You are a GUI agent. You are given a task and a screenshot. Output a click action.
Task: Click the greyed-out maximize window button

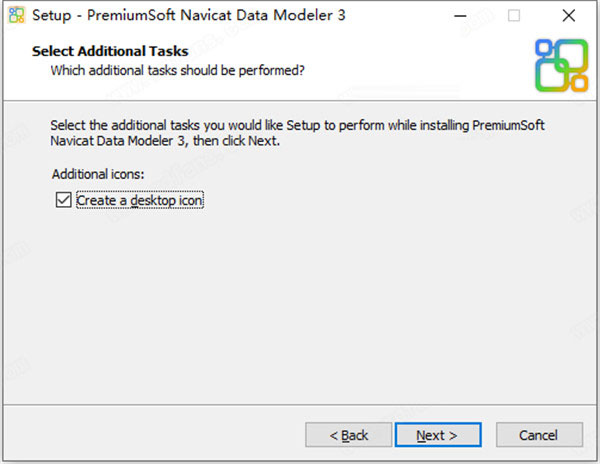click(x=514, y=16)
